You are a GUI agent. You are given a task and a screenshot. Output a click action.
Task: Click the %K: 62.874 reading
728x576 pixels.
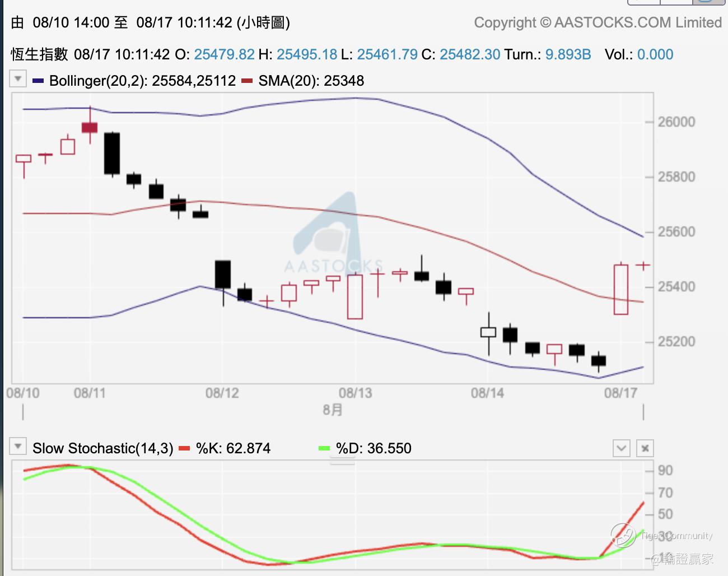(x=233, y=448)
